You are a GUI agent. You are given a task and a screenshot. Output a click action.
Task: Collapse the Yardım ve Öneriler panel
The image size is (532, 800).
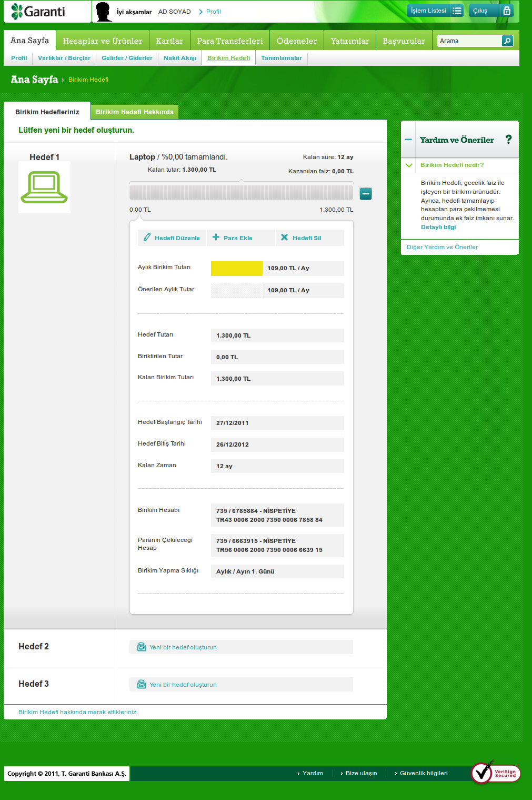[408, 140]
